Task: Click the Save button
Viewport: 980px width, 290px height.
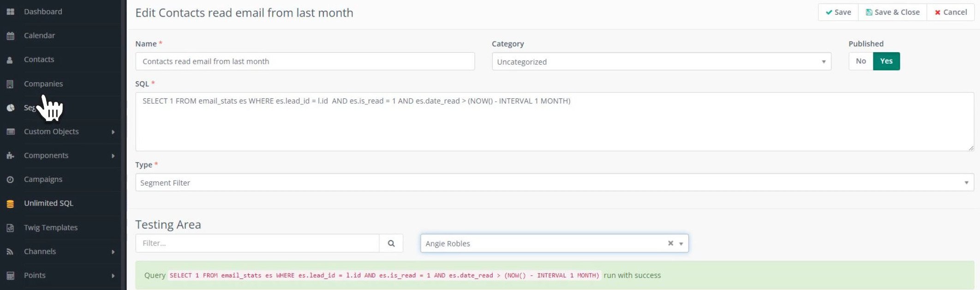Action: (838, 12)
